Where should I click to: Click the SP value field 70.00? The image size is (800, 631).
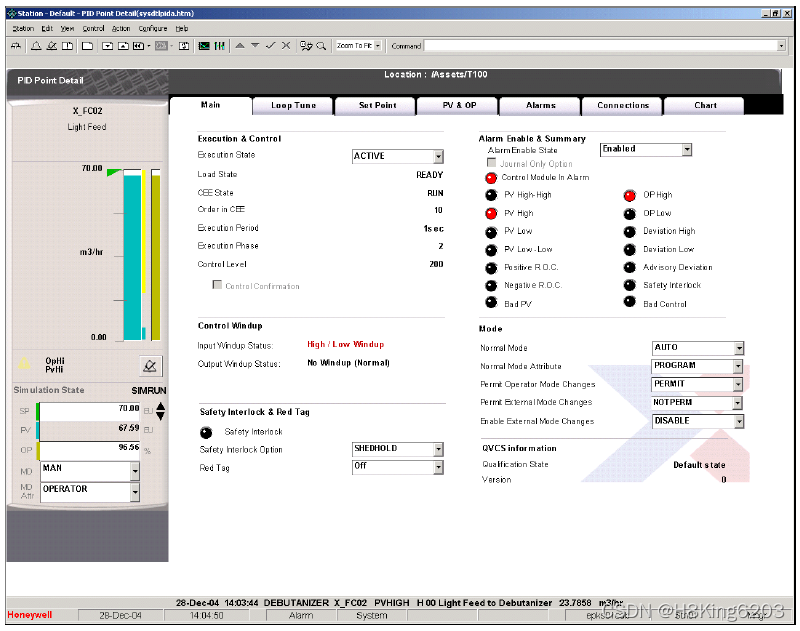[x=90, y=411]
